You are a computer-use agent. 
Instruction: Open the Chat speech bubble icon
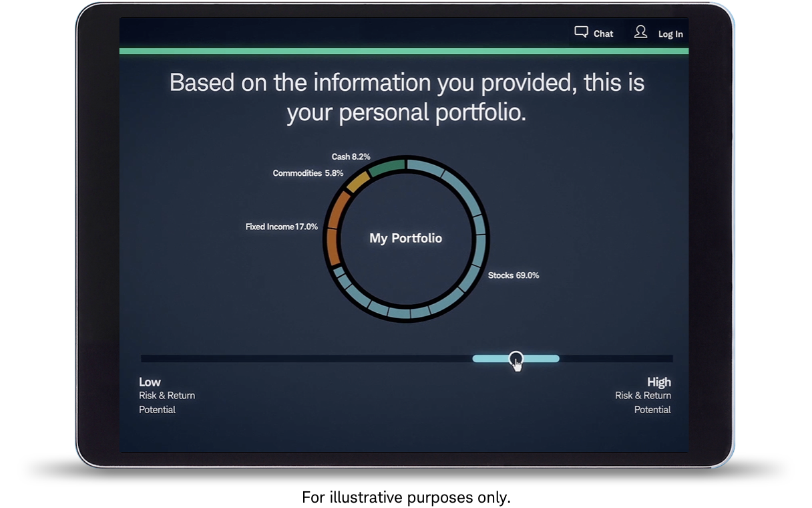point(581,32)
